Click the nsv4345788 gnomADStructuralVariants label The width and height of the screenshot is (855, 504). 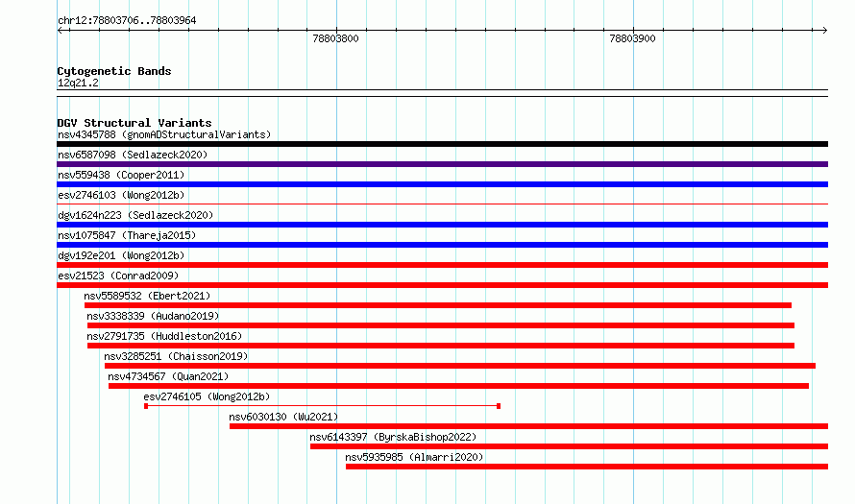(164, 134)
